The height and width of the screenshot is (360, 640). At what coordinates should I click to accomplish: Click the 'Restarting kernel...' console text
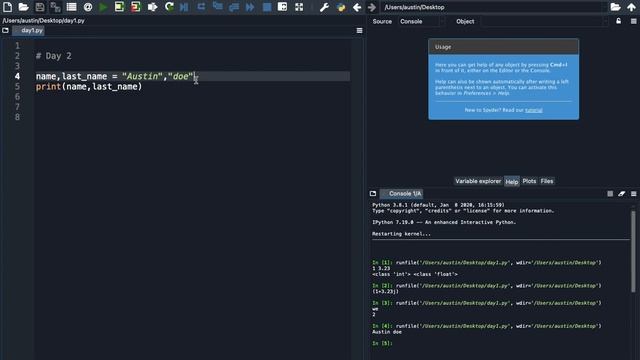click(401, 234)
